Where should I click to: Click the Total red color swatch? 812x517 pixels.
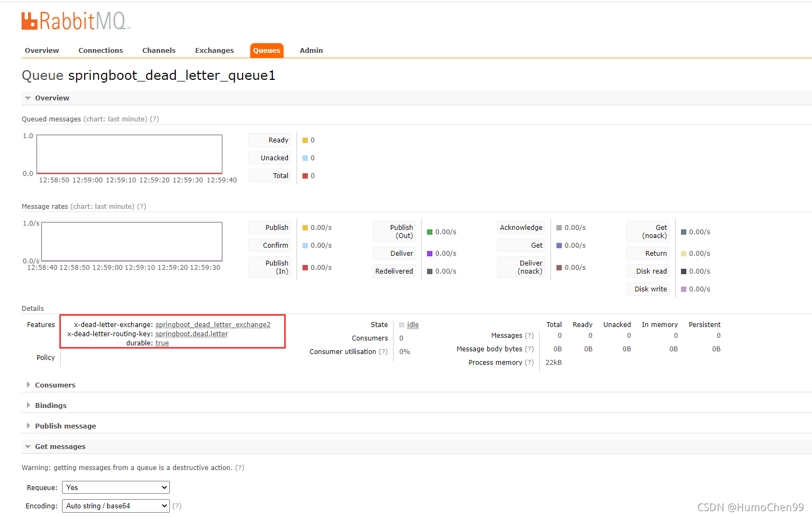[305, 176]
